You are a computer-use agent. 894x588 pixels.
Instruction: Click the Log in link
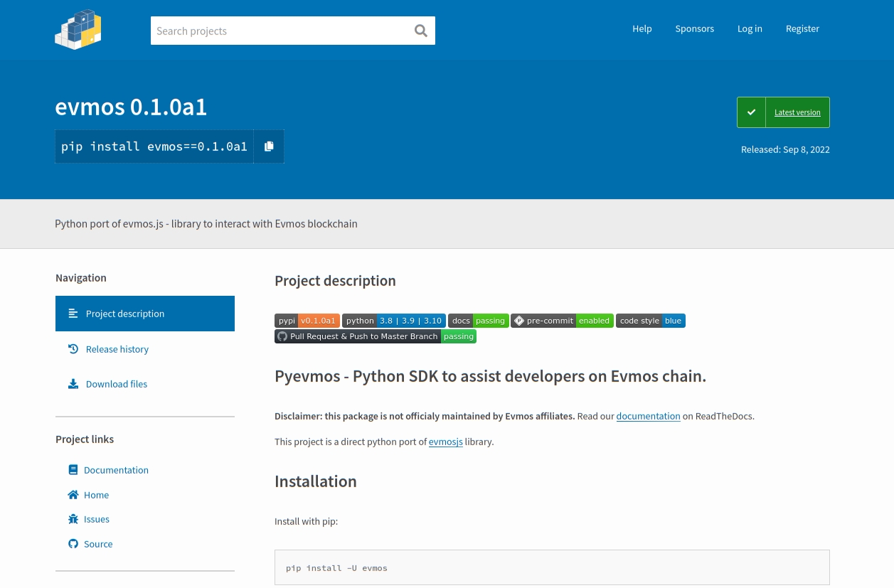[750, 28]
